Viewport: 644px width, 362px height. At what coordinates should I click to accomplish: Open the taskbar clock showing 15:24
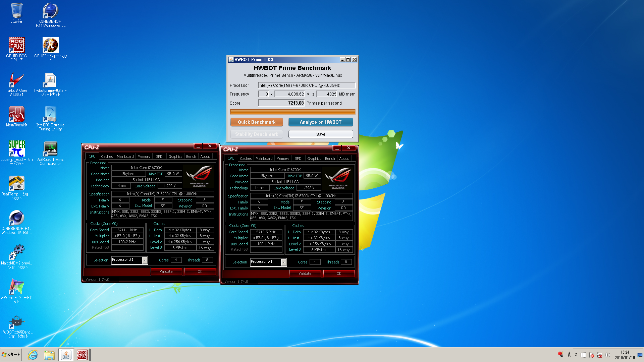pos(625,355)
